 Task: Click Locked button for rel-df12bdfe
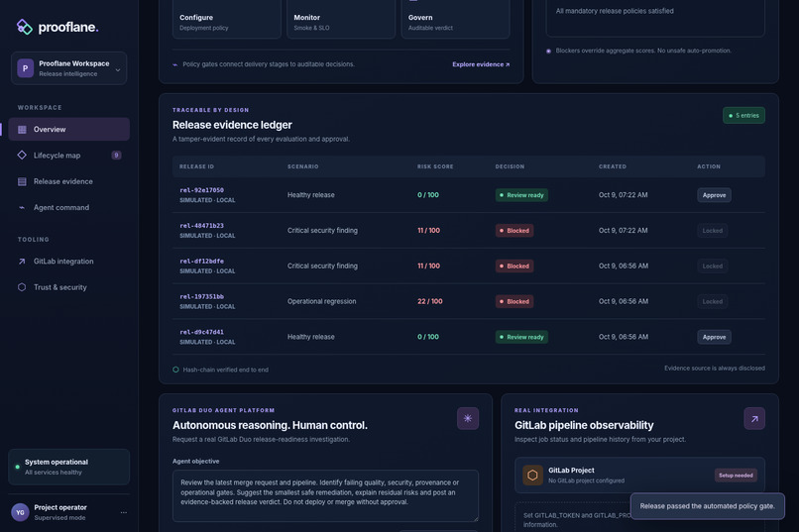[x=712, y=266]
